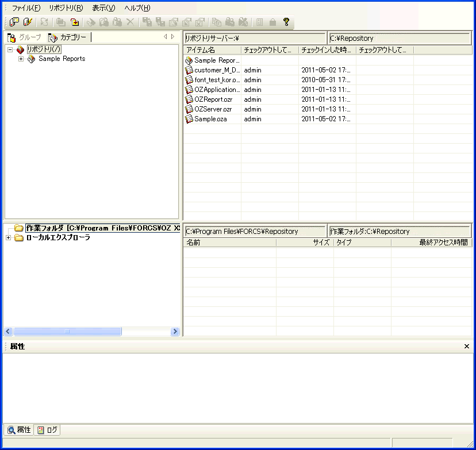Viewport: 476px width, 450px height.
Task: Sort by the アイテム名 column header
Action: [212, 50]
